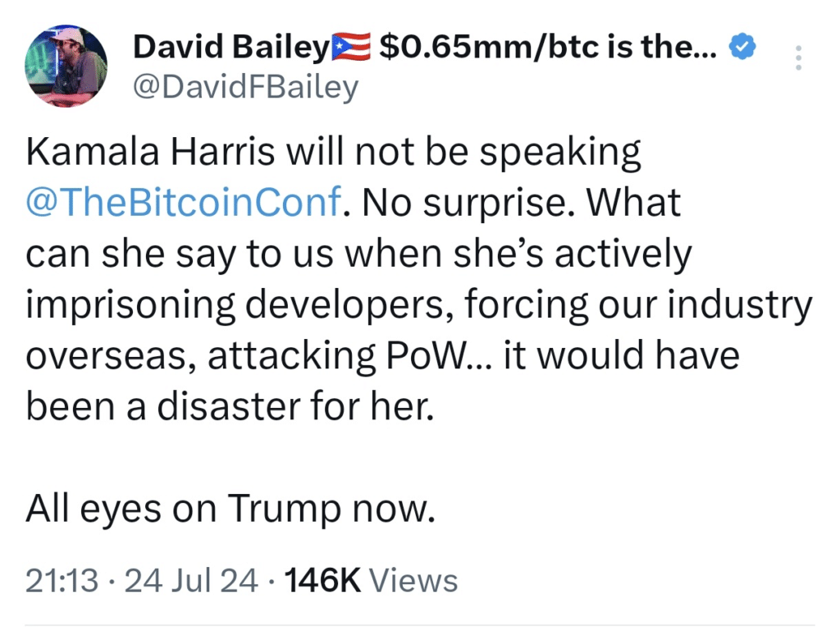Open the @DavidFBailey handle link
840x627 pixels.
click(245, 85)
